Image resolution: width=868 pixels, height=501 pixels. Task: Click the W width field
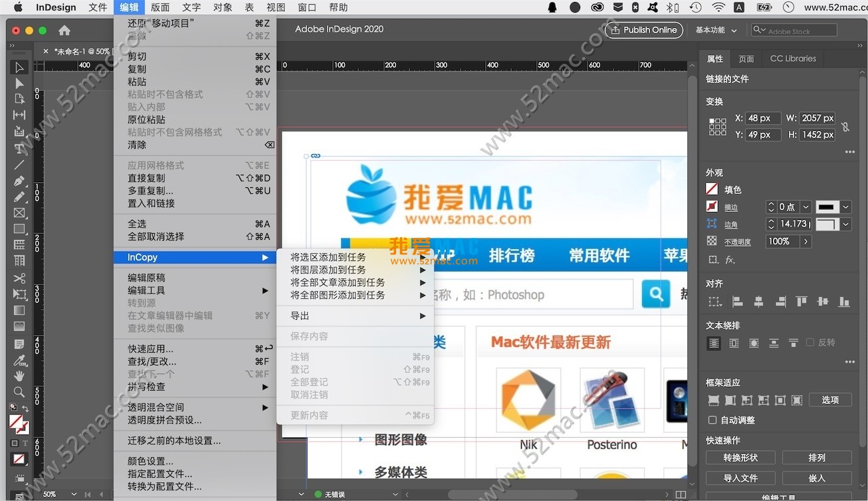click(817, 118)
